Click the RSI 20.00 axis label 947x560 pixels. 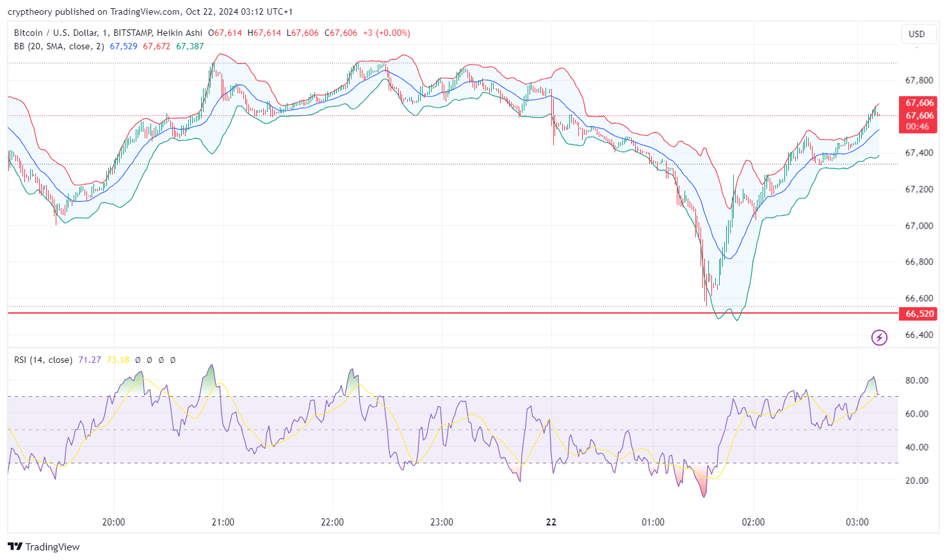pyautogui.click(x=917, y=481)
